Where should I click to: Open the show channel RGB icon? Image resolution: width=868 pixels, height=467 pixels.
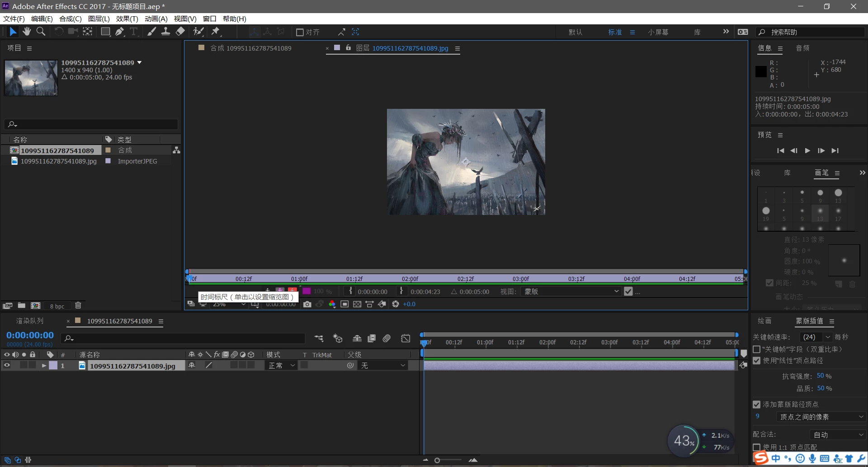point(332,304)
